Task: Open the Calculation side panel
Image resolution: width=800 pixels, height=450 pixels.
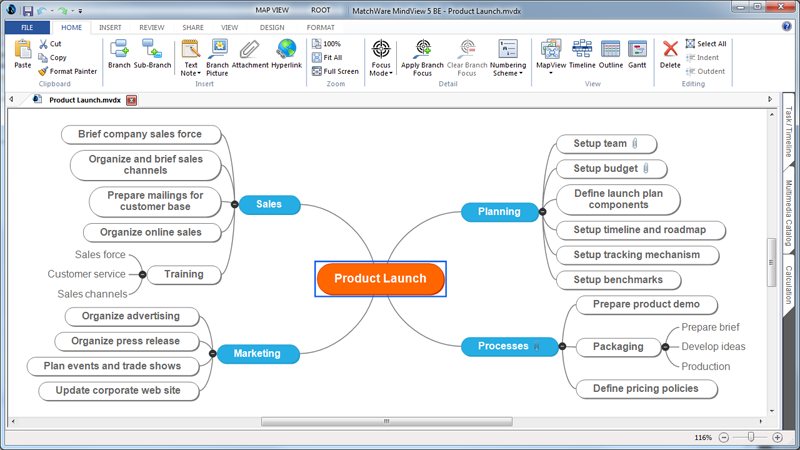Action: (x=788, y=285)
